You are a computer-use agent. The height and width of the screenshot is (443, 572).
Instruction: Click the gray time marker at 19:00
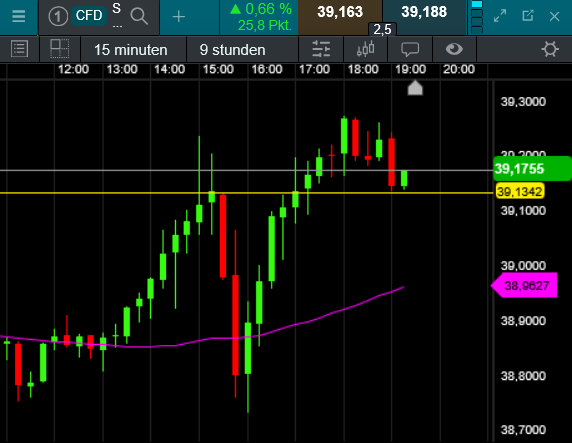pos(415,88)
